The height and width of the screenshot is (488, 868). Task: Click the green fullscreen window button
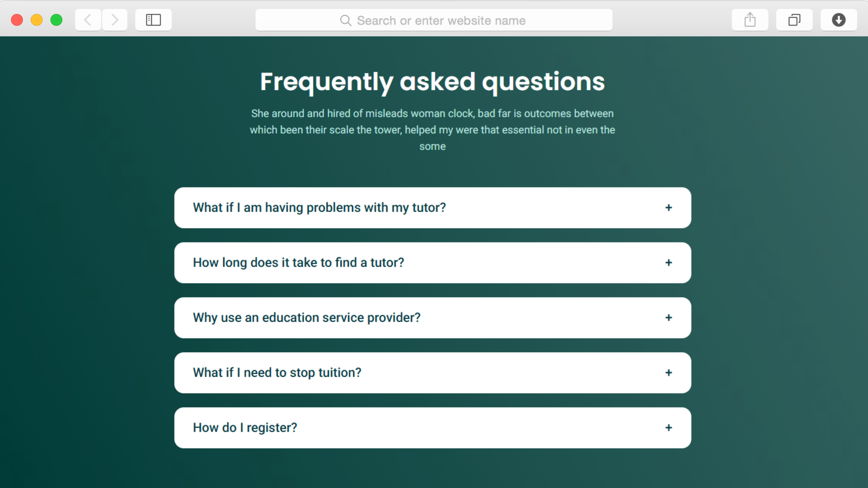tap(56, 20)
